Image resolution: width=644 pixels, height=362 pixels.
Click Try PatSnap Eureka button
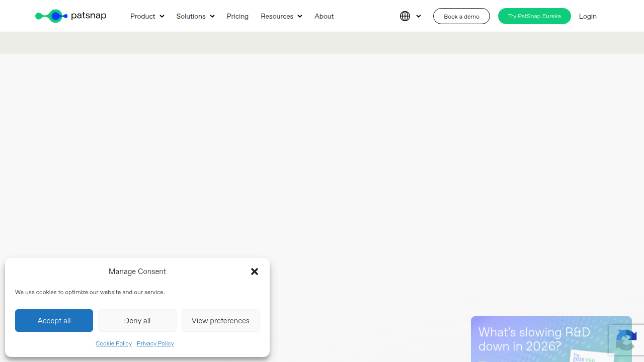click(534, 16)
